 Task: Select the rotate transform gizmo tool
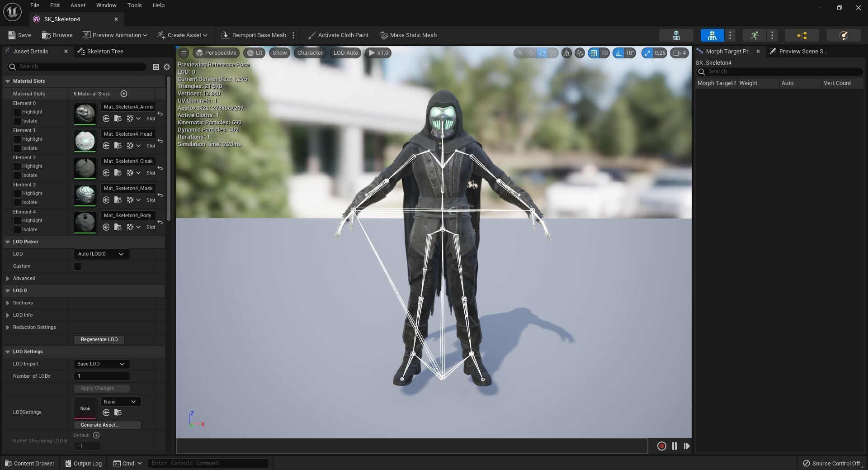pyautogui.click(x=542, y=53)
